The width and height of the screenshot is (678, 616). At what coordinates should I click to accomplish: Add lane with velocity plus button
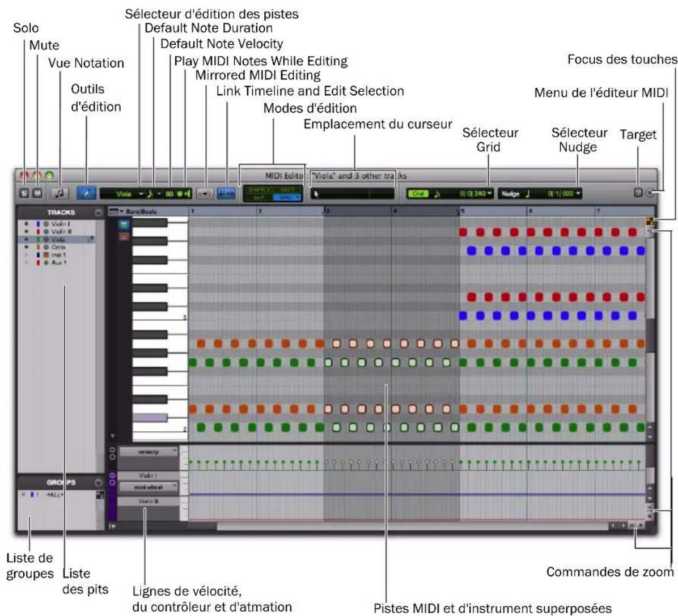(112, 457)
